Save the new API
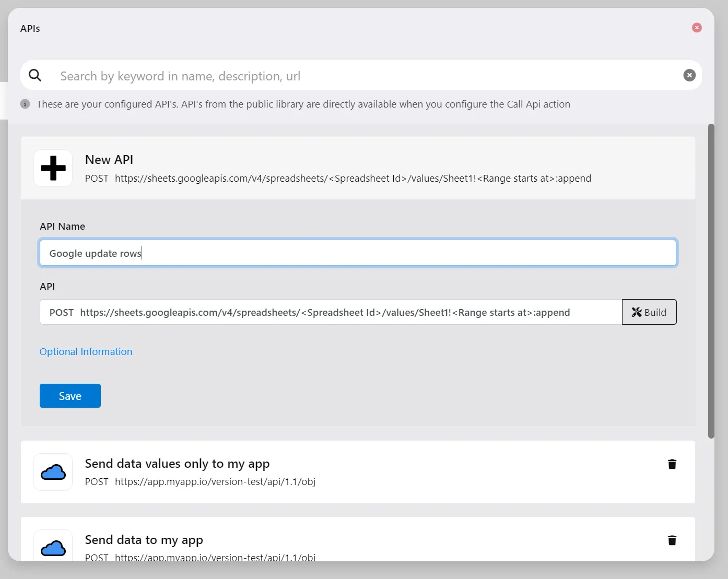The width and height of the screenshot is (728, 579). coord(70,396)
